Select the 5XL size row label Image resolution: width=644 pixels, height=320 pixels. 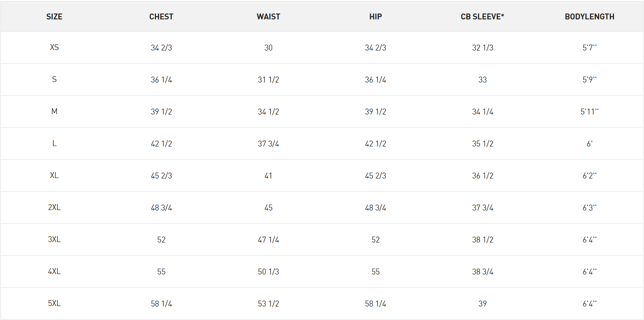point(54,303)
